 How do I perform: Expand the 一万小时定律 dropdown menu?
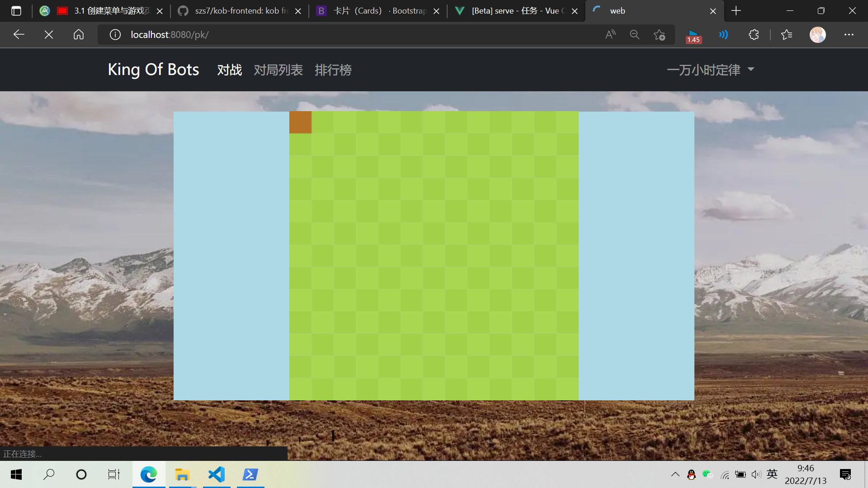click(711, 70)
